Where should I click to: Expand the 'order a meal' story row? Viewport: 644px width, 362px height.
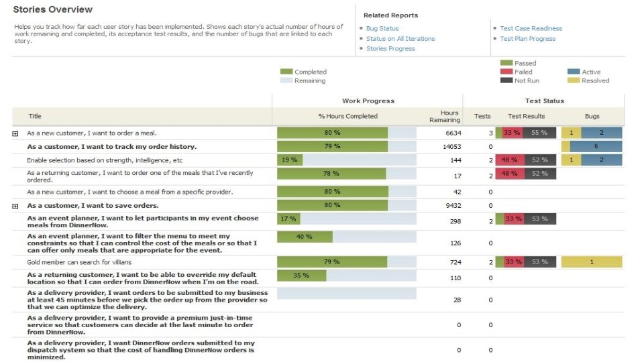15,133
